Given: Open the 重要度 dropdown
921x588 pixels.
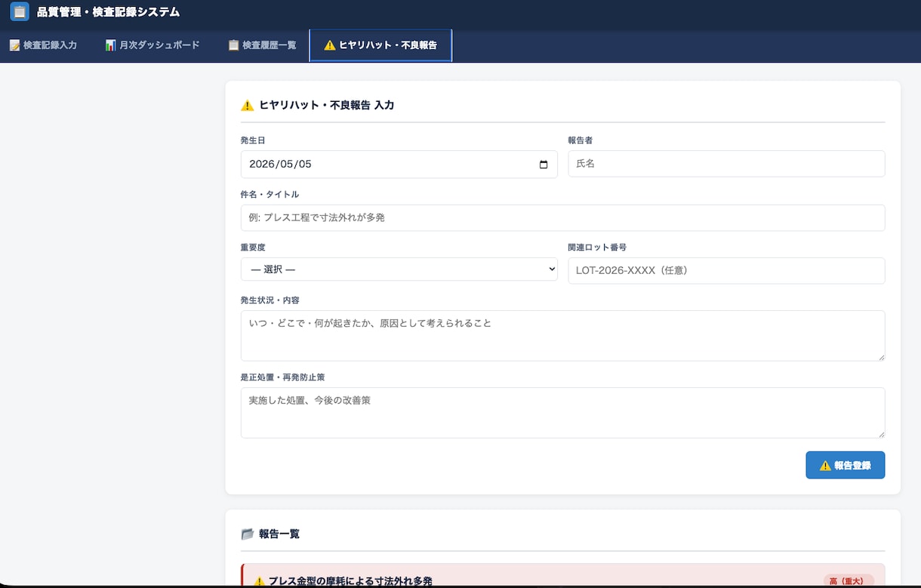Looking at the screenshot, I should click(399, 269).
